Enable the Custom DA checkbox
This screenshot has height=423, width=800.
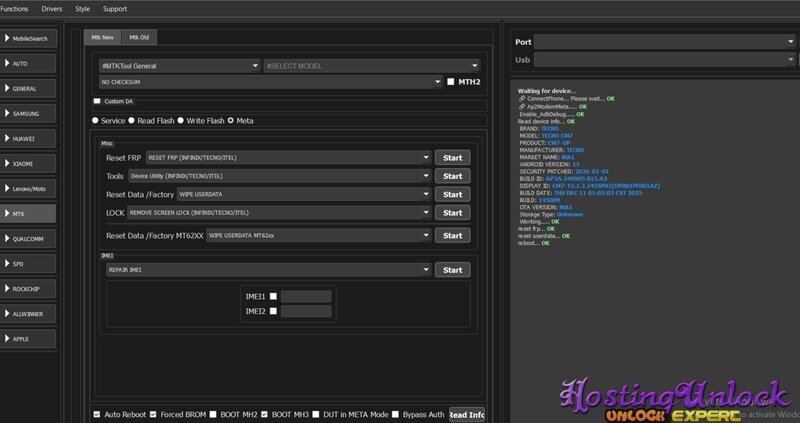(97, 101)
